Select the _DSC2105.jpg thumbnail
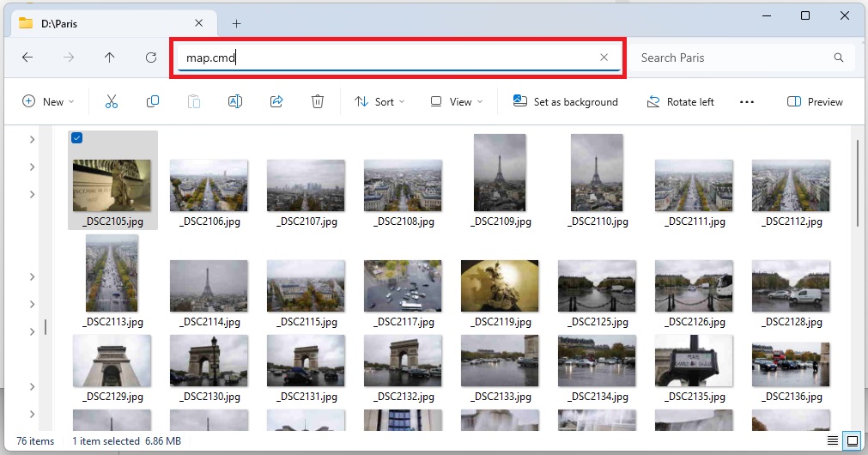Viewport: 868px width, 455px height. (112, 185)
